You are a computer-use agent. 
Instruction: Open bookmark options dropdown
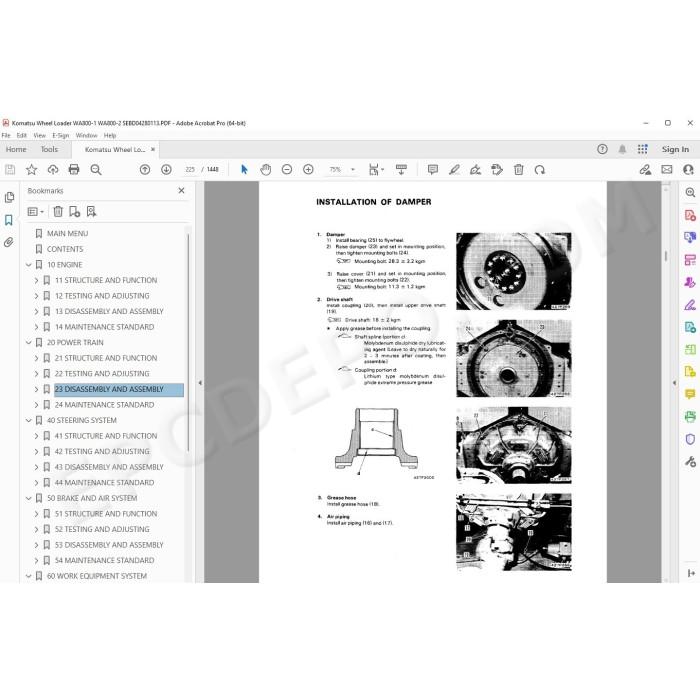35,212
